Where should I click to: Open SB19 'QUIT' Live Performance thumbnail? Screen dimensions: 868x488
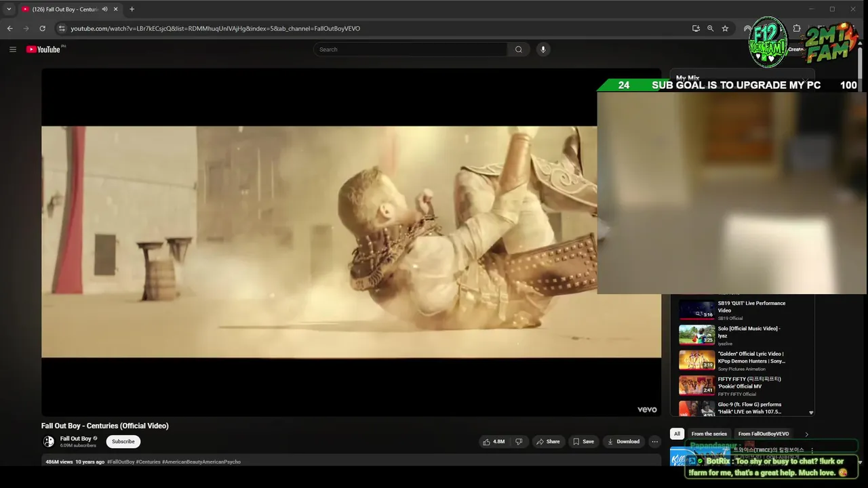pyautogui.click(x=696, y=310)
